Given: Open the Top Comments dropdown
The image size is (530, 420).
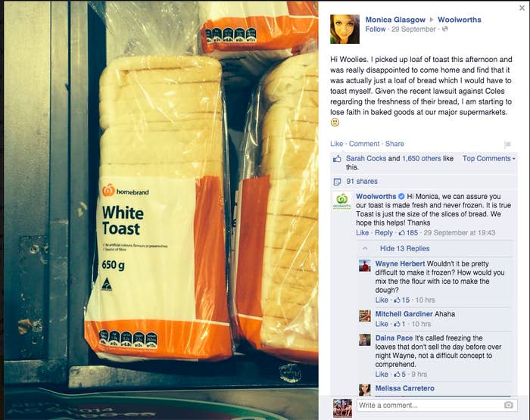Looking at the screenshot, I should [x=489, y=158].
